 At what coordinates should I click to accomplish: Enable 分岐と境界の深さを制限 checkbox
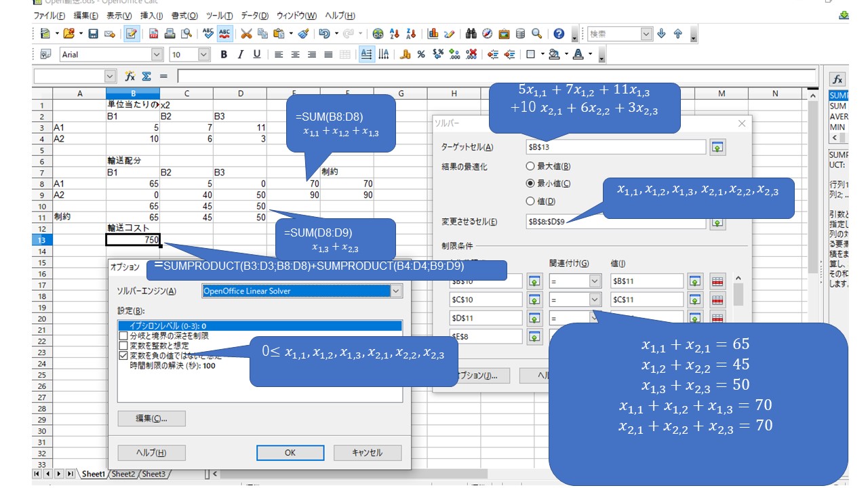123,335
